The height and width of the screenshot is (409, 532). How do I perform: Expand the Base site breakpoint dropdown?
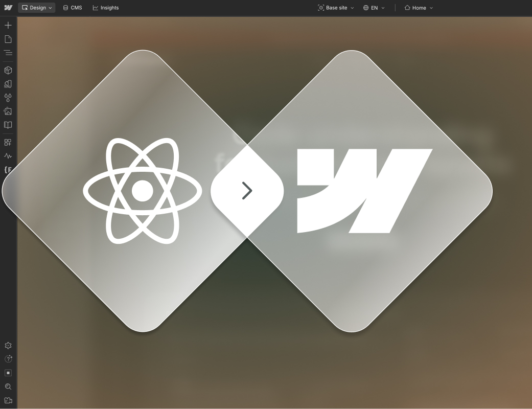pyautogui.click(x=336, y=8)
